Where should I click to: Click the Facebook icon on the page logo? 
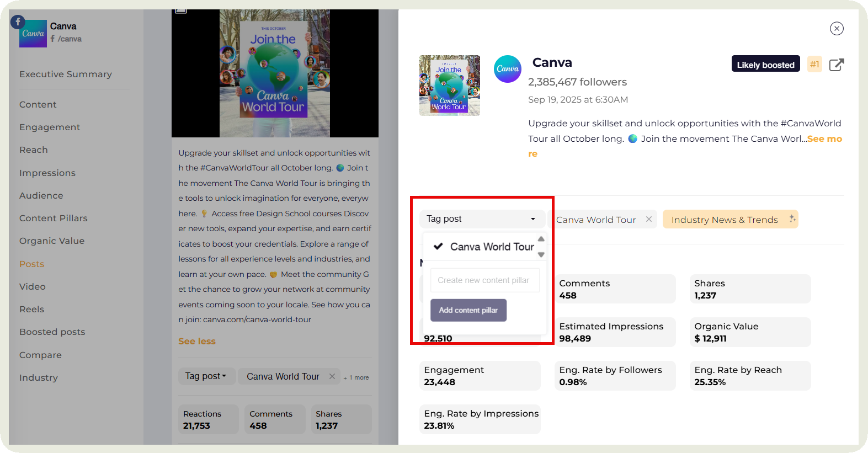coord(18,22)
